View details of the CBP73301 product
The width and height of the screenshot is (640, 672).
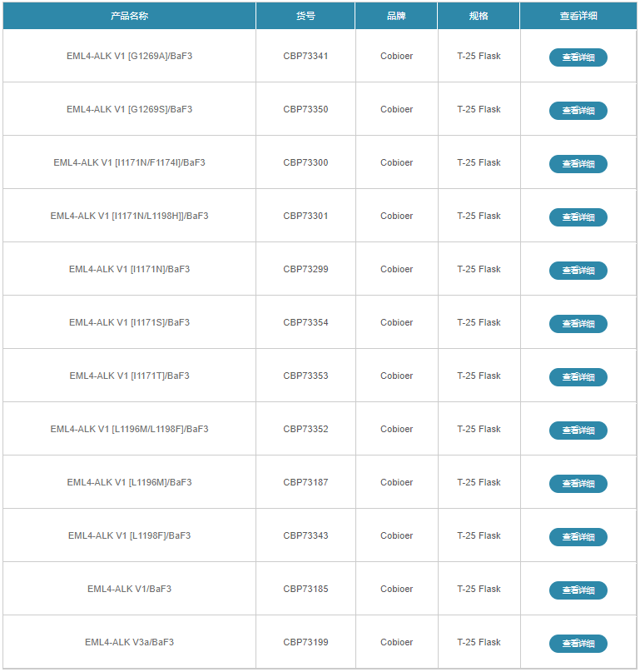pyautogui.click(x=578, y=217)
